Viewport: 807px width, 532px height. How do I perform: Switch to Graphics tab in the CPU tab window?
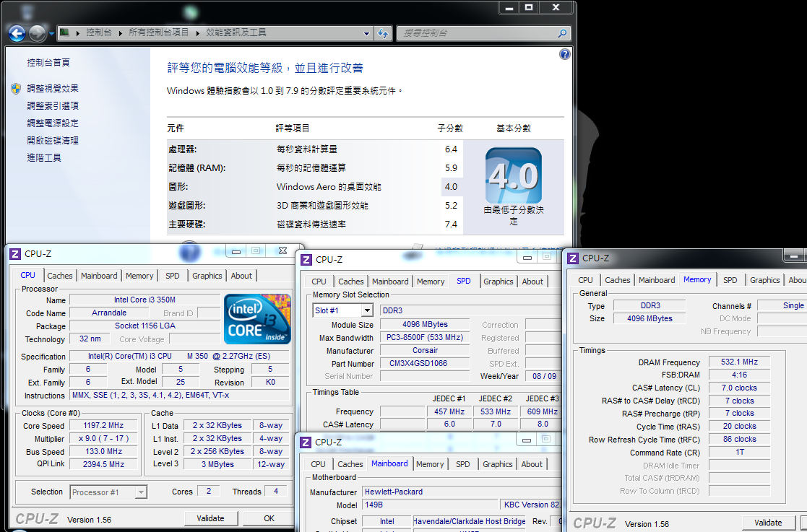(207, 276)
